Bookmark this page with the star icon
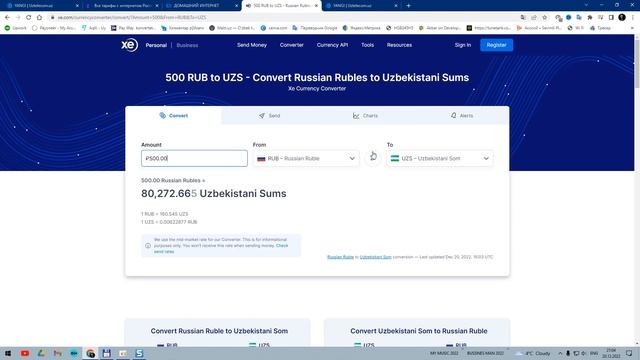The image size is (640, 360). [x=544, y=18]
